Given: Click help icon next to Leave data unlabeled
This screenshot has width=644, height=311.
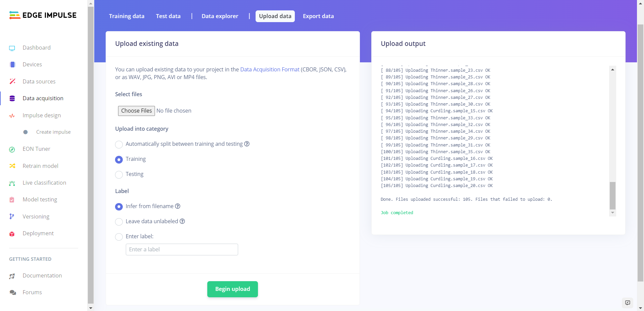Looking at the screenshot, I should coord(182,221).
